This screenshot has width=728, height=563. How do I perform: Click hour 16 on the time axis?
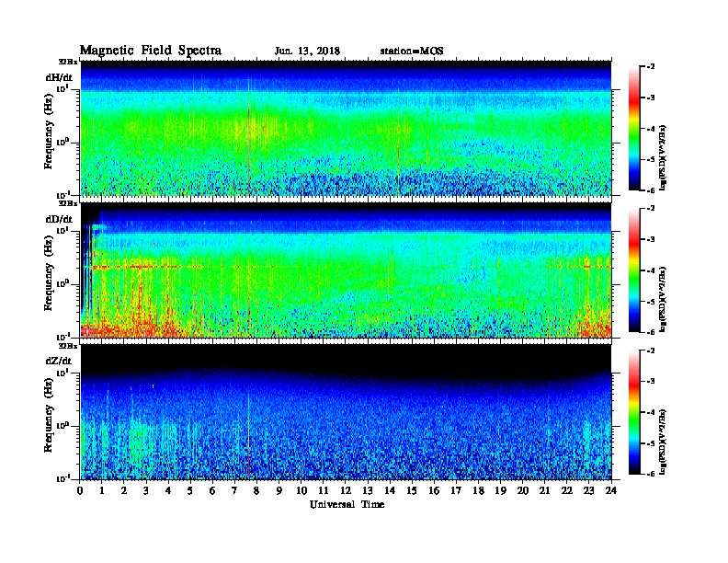click(x=434, y=490)
